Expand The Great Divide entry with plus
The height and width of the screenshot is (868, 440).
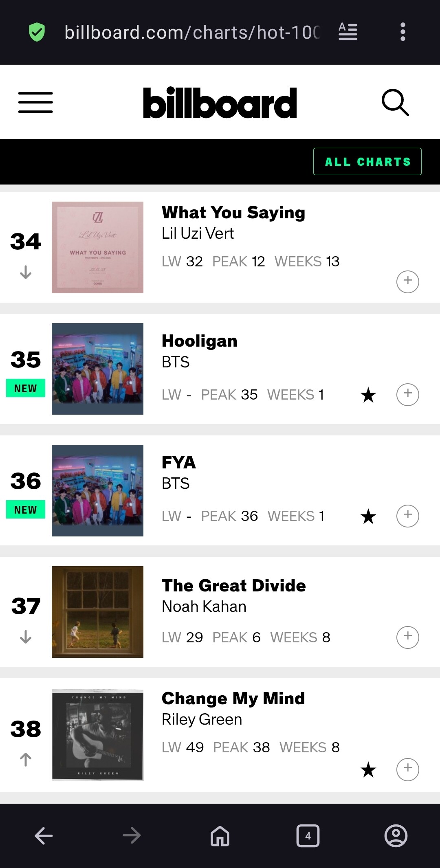[407, 637]
